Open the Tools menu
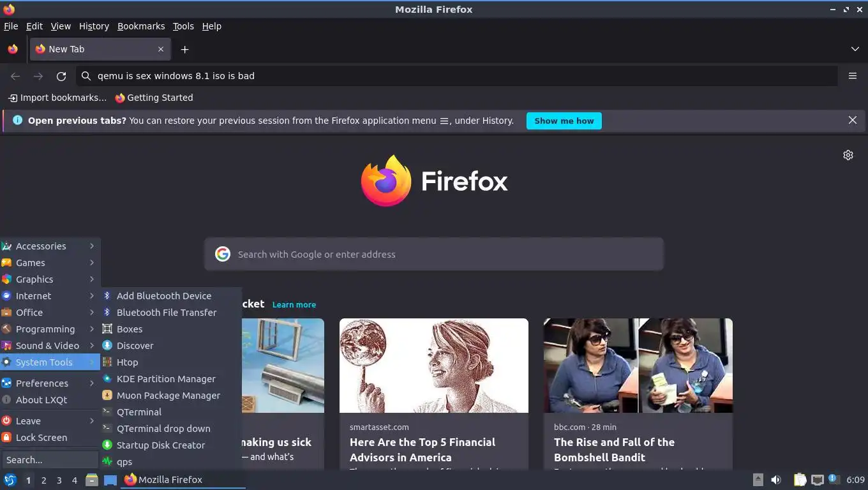Viewport: 868px width, 490px height. [183, 26]
